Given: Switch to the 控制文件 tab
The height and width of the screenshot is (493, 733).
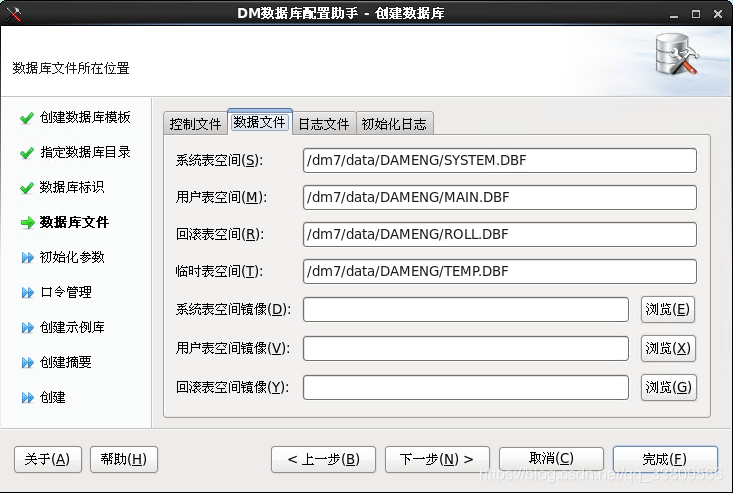Looking at the screenshot, I should 195,124.
